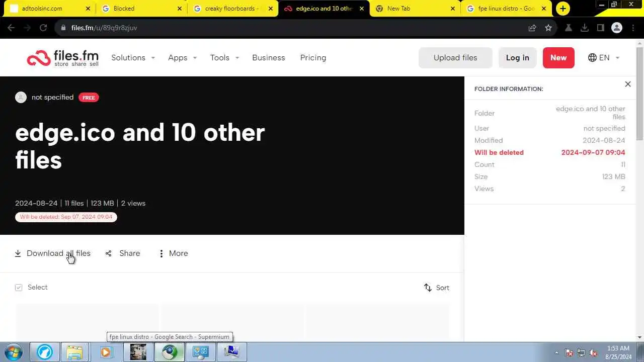Close the creaky floorboards tab
Viewport: 644px width, 362px height.
coord(271,9)
